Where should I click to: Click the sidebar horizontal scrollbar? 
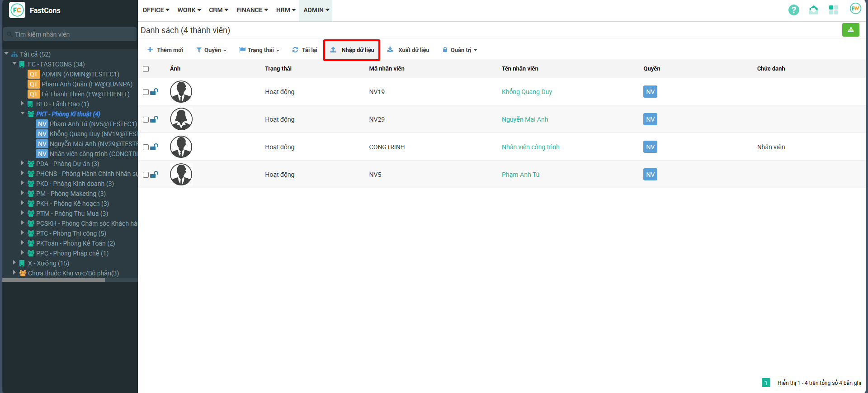(x=53, y=280)
